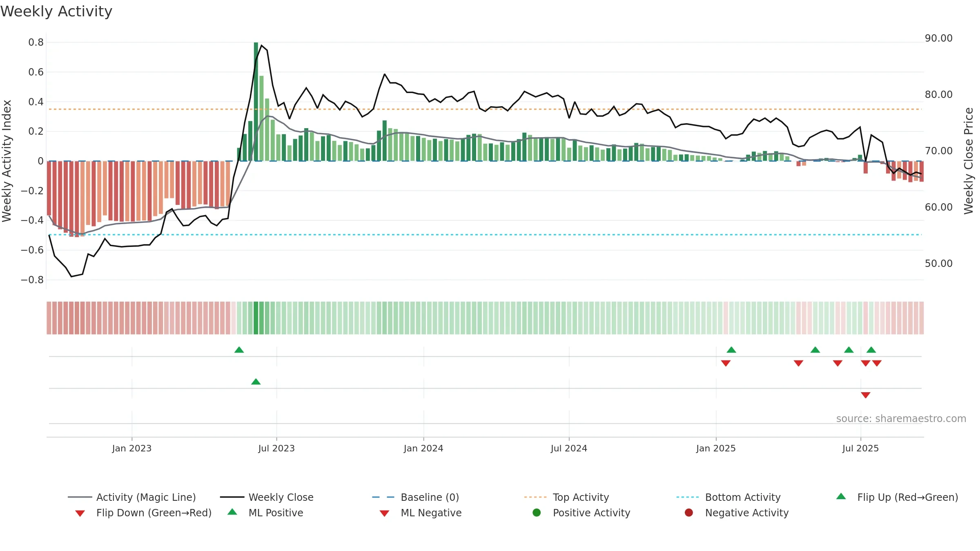Click the 90.00 price axis tick
The width and height of the screenshot is (980, 551).
click(x=938, y=38)
